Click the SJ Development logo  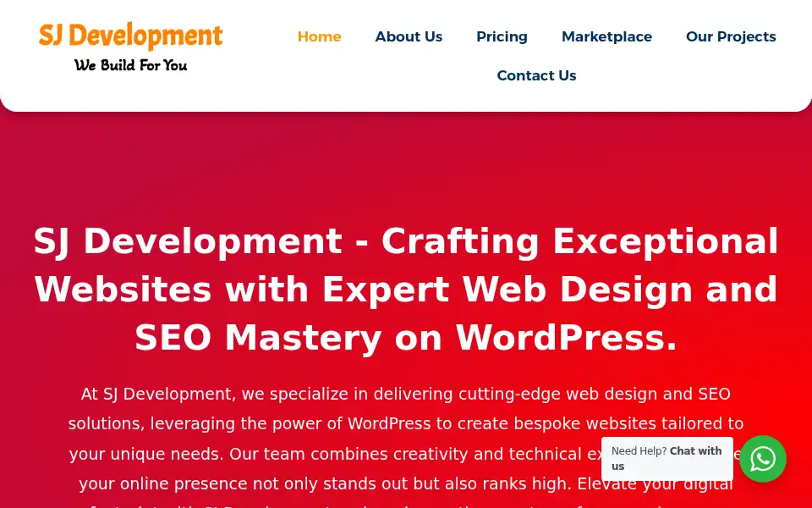[x=130, y=47]
